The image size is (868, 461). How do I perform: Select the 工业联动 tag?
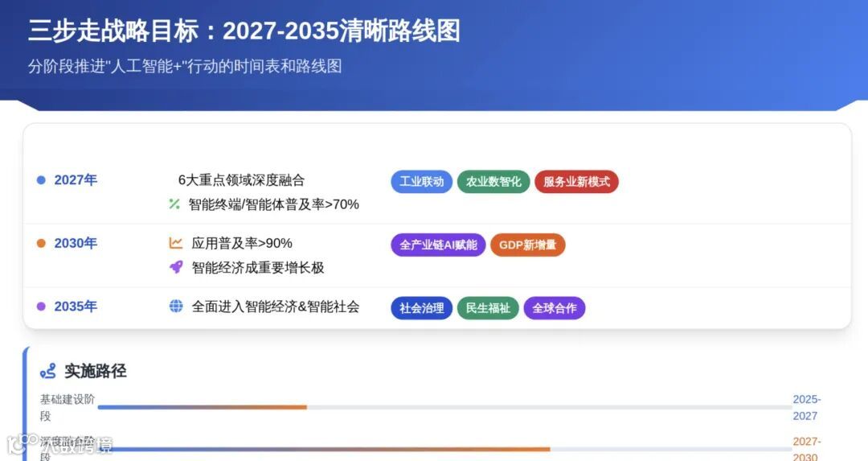coord(422,182)
